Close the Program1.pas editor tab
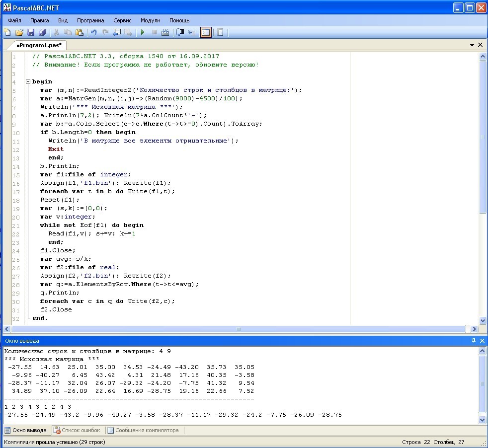Image resolution: width=488 pixels, height=448 pixels. point(481,45)
